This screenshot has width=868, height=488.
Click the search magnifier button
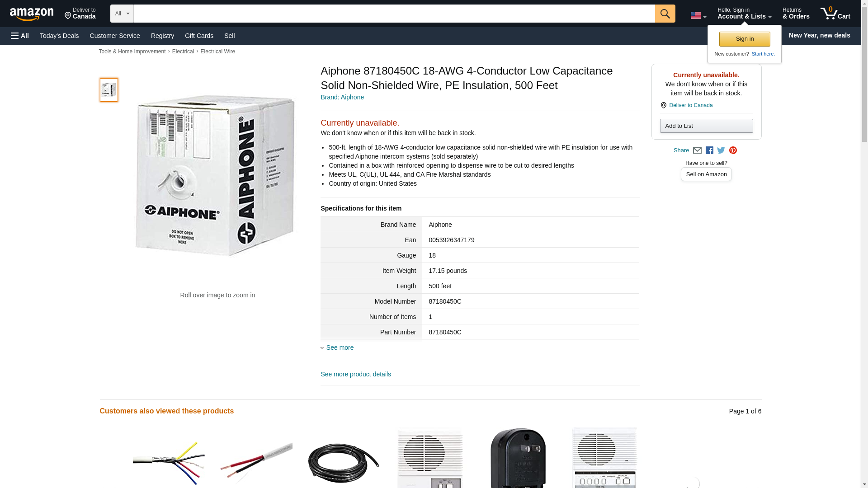[665, 14]
